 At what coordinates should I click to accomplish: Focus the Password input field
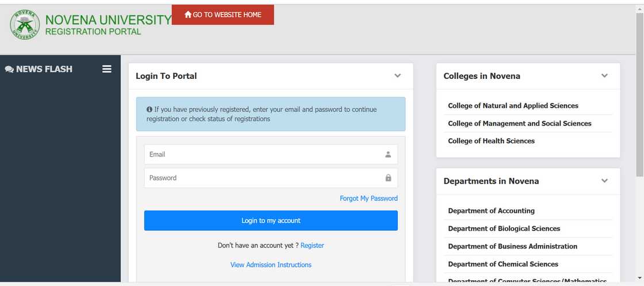click(x=264, y=178)
